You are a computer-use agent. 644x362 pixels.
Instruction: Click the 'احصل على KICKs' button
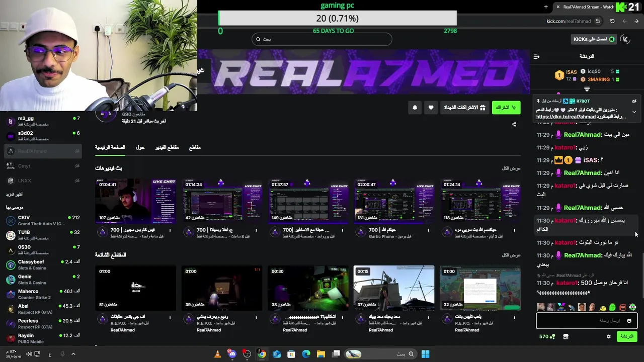pyautogui.click(x=594, y=39)
